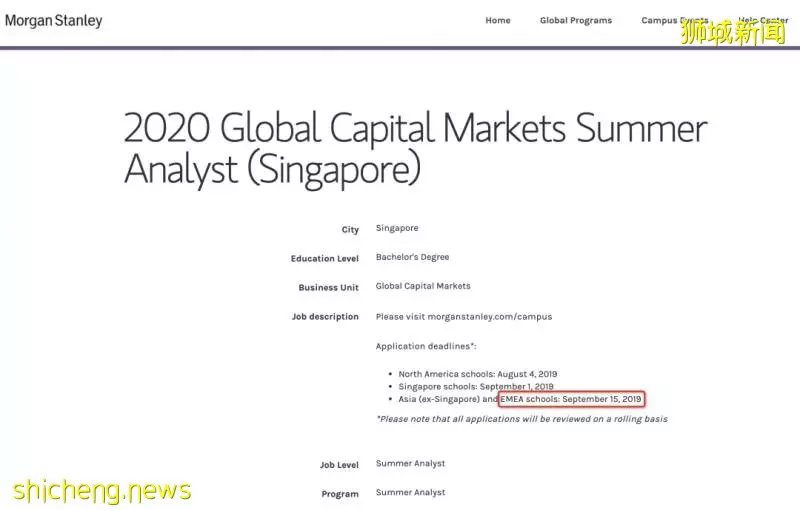This screenshot has height=510, width=800.
Task: Click the 'Please visit morganstanley.com/campus' text
Action: pyautogui.click(x=464, y=317)
